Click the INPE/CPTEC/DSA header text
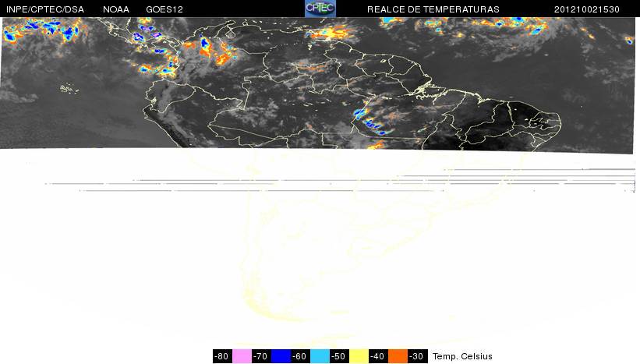 pyautogui.click(x=45, y=9)
